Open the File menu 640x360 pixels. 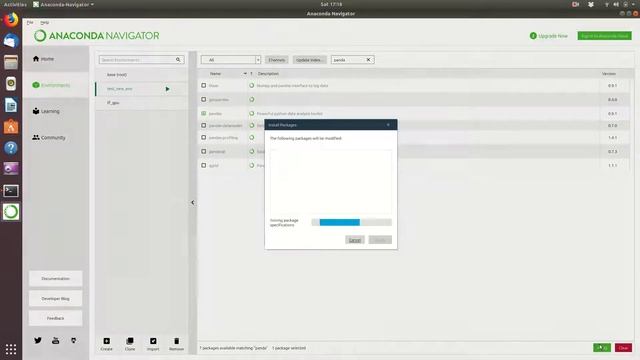pyautogui.click(x=30, y=22)
